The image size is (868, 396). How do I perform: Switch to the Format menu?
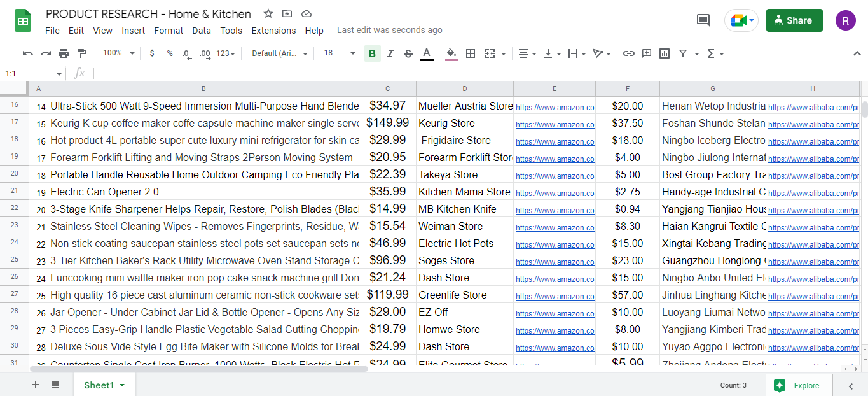click(169, 30)
